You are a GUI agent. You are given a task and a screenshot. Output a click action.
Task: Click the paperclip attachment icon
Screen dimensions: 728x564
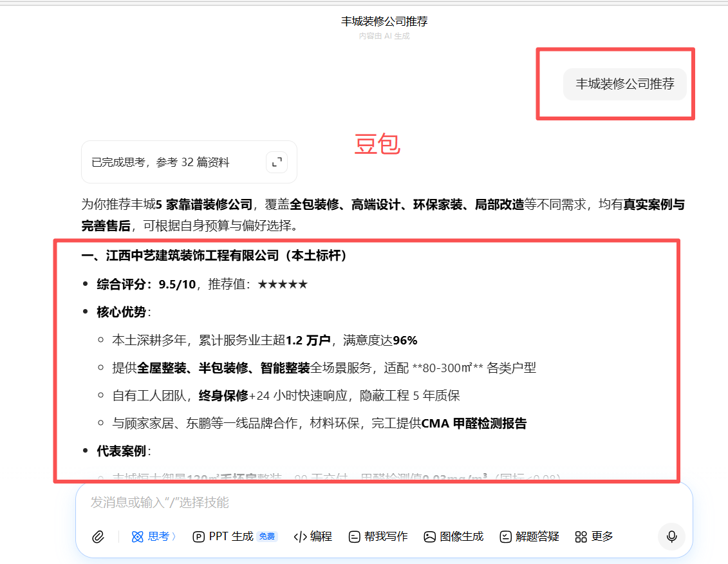(98, 536)
